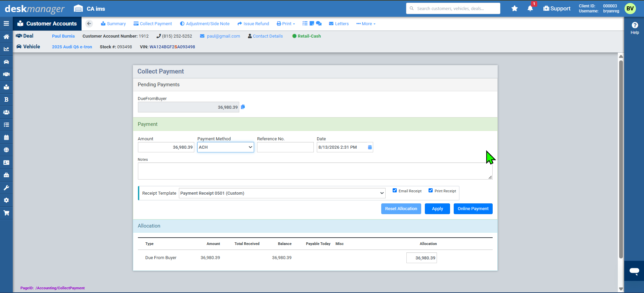Open the globe sidebar icon
Viewport: 644px width, 293px height.
[x=6, y=150]
